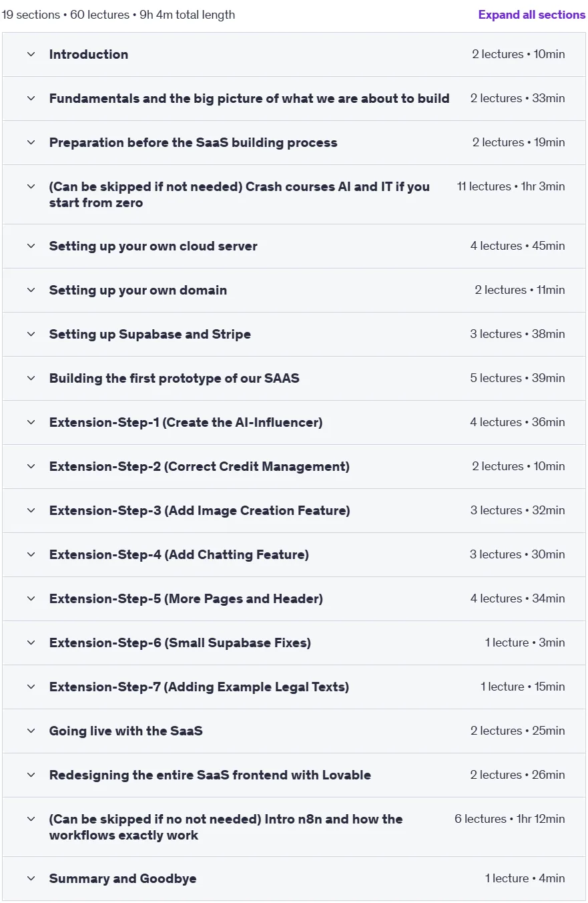Click chevron next to Setting up Supabase and Stripe
Image resolution: width=588 pixels, height=903 pixels.
(31, 334)
